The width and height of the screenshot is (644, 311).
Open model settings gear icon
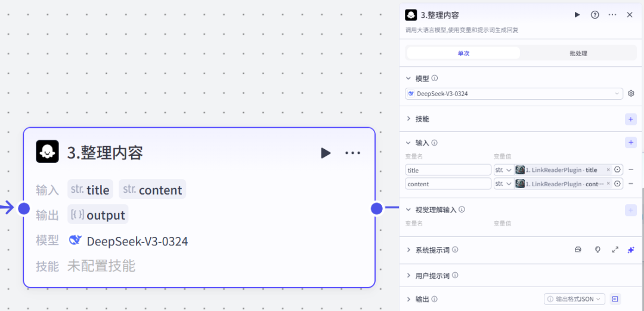coord(631,94)
